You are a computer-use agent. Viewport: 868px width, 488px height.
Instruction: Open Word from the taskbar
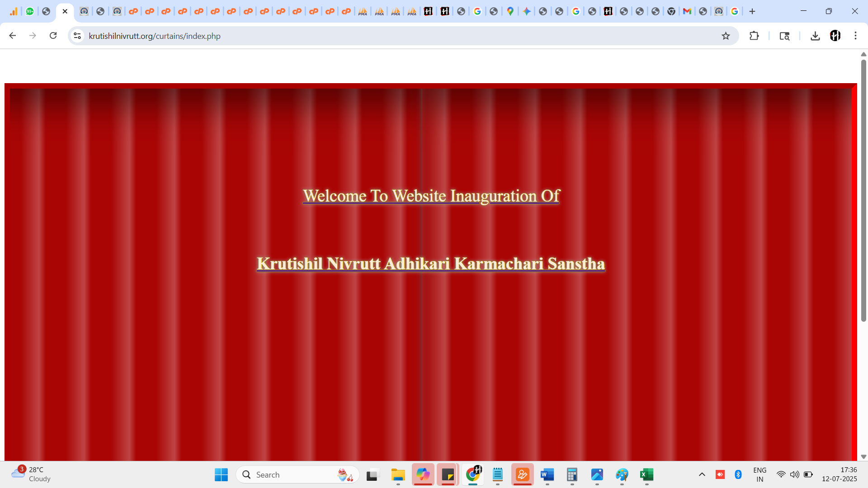click(x=547, y=474)
